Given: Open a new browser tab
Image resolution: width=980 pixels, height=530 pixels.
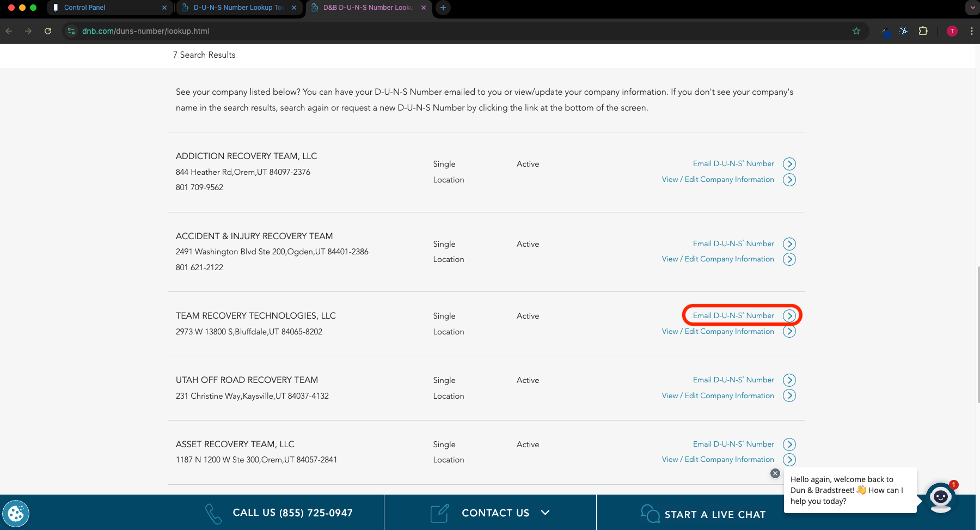Looking at the screenshot, I should 443,8.
